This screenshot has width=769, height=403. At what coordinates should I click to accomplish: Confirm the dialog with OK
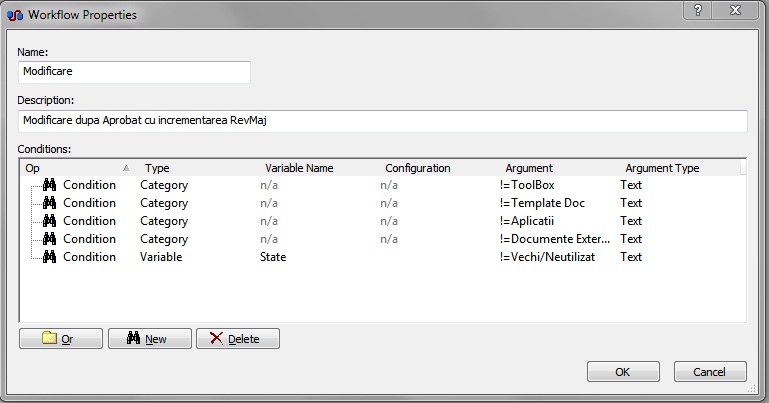click(x=623, y=372)
